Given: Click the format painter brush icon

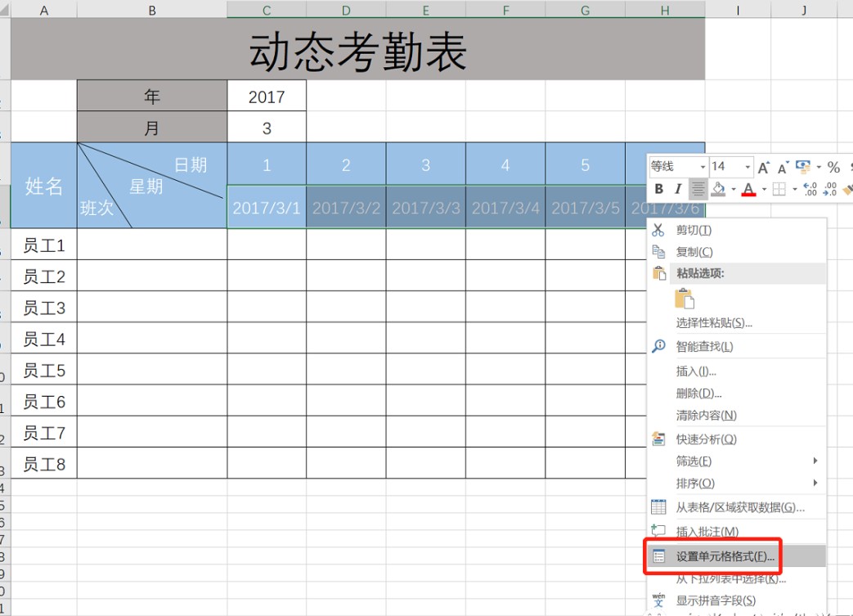Looking at the screenshot, I should pos(847,189).
